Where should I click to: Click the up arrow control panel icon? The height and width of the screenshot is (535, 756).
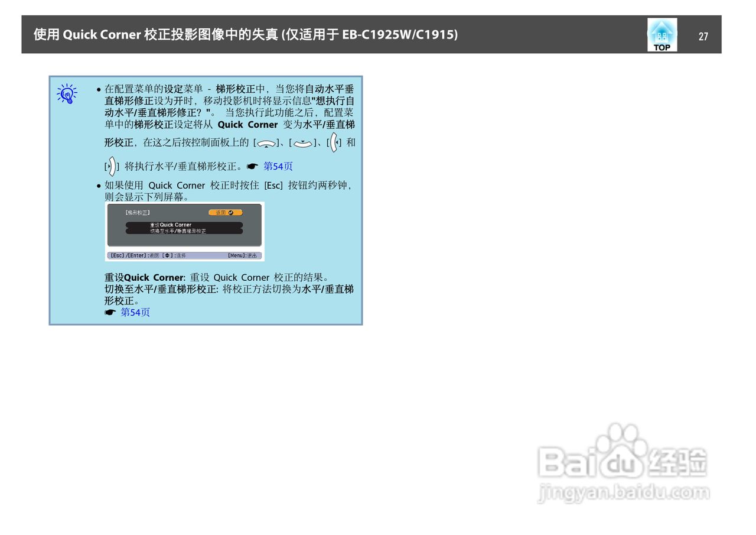[x=267, y=142]
